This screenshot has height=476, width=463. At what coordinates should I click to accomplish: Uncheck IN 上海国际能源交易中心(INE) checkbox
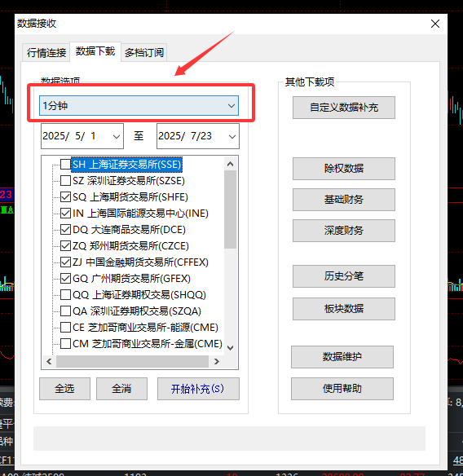click(65, 213)
